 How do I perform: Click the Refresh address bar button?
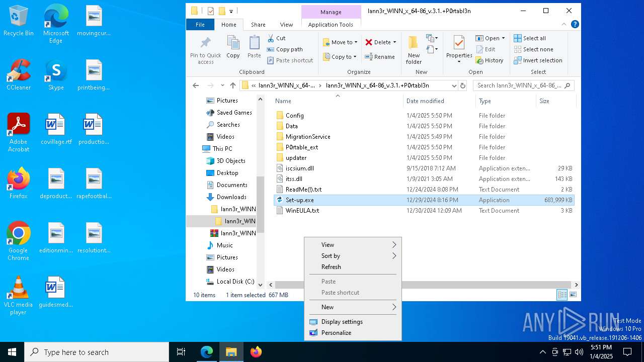tap(463, 85)
